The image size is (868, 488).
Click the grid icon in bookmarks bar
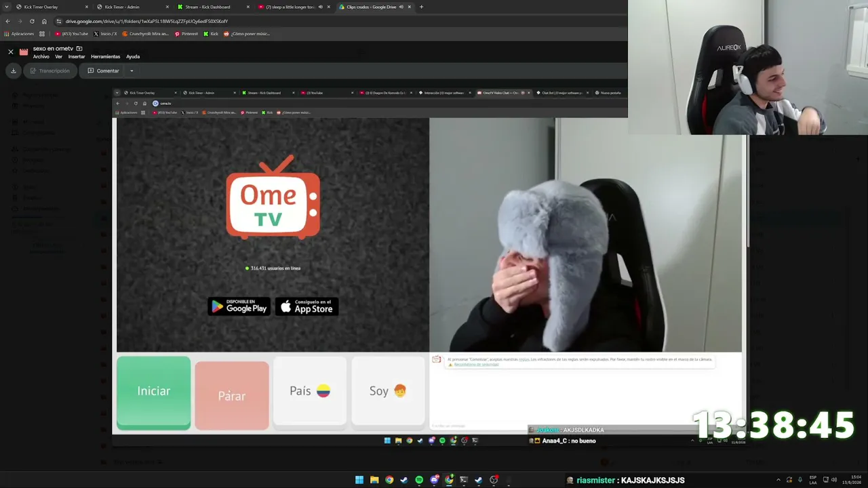[x=42, y=34]
